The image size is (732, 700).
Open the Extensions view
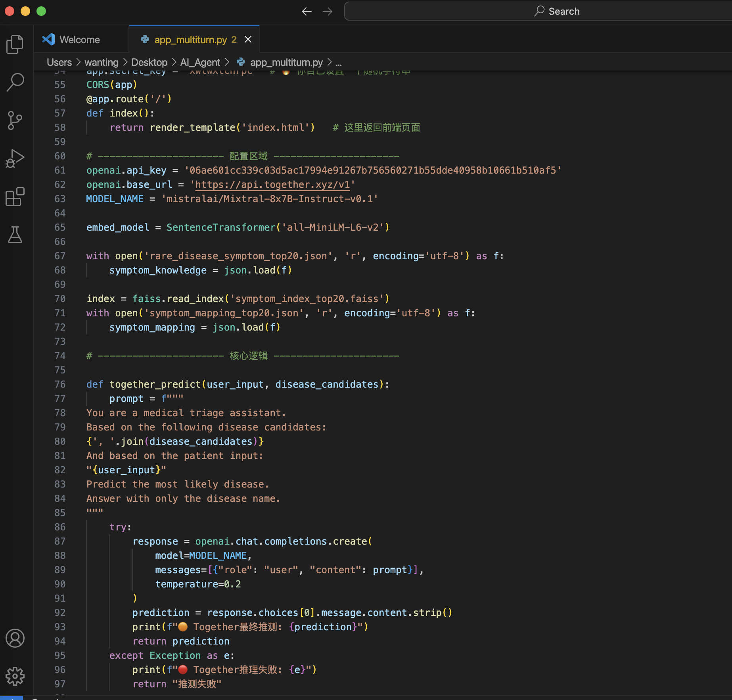point(15,197)
